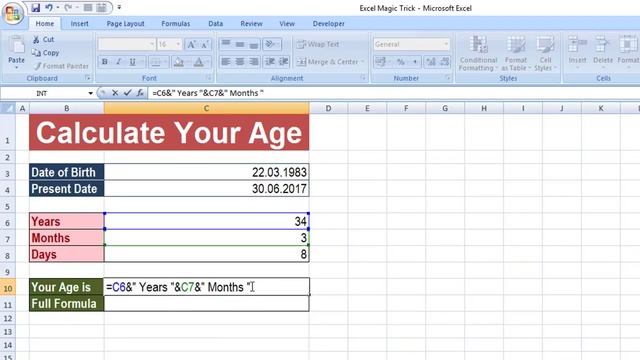Viewport: 640px width, 360px height.
Task: Toggle Italic formatting
Action: [118, 62]
